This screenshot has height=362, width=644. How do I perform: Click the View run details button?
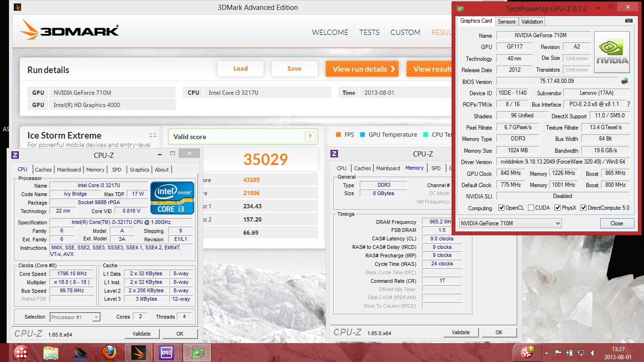click(x=362, y=69)
